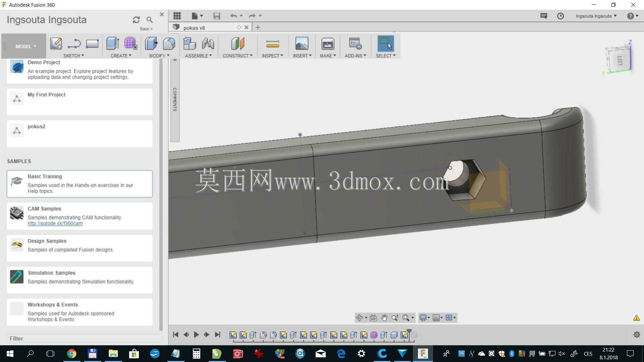
Task: Click the Make 3D print icon
Action: (x=328, y=44)
